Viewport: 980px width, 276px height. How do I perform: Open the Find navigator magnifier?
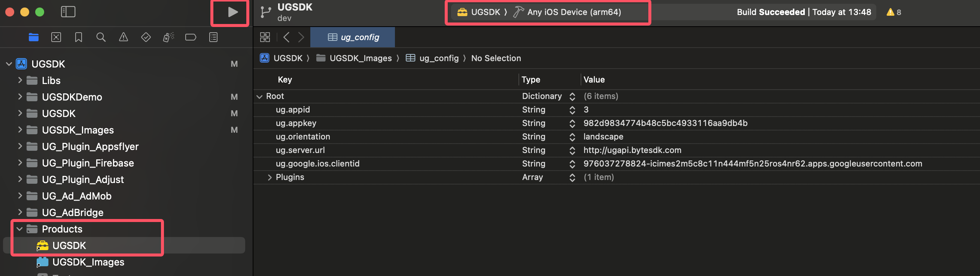101,37
